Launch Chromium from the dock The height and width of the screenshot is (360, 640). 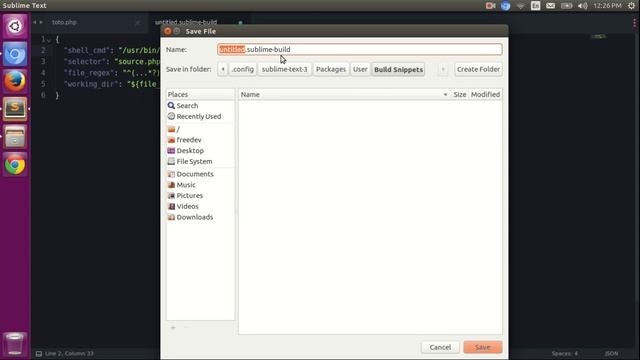[x=15, y=54]
